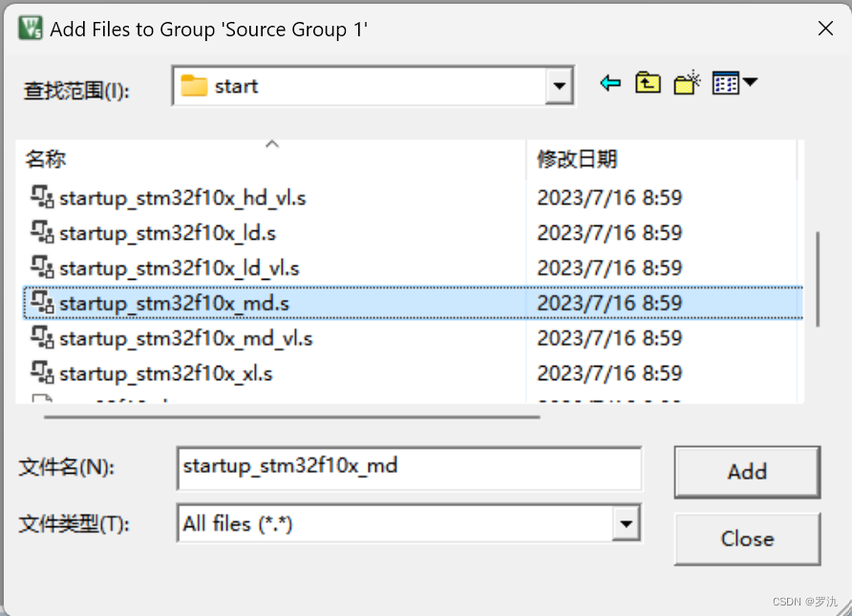Click the 文件名(N) label
Image resolution: width=852 pixels, height=616 pixels.
67,467
